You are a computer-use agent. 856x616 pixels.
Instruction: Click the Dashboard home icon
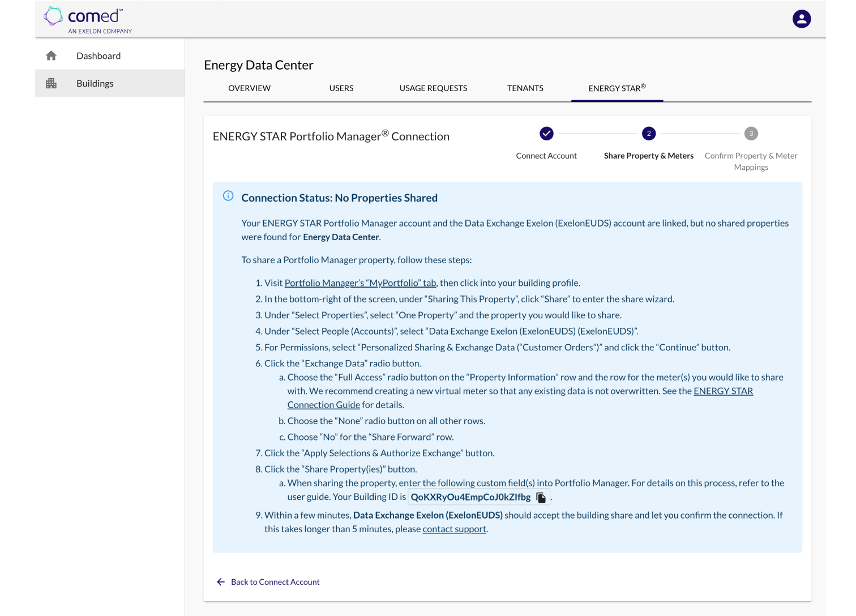[x=52, y=55]
